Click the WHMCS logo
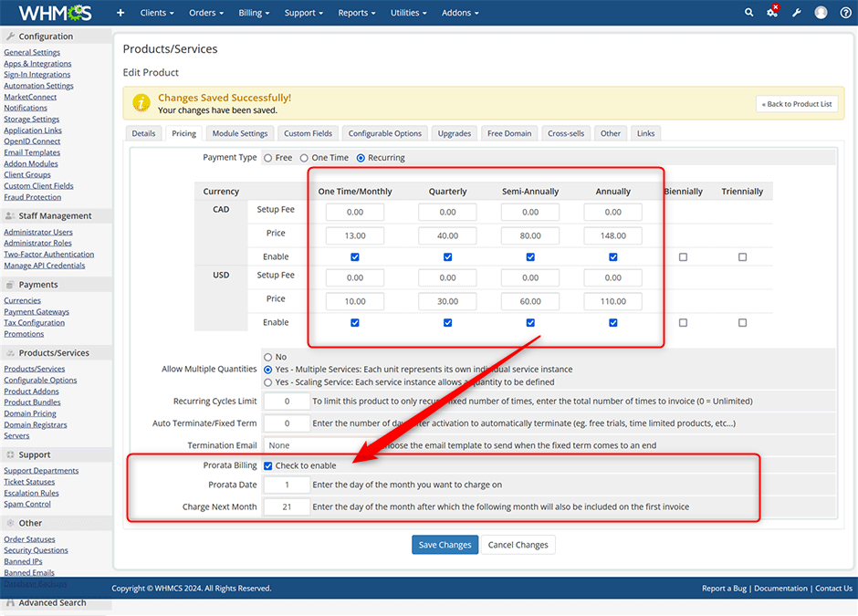858x616 pixels. [x=56, y=13]
